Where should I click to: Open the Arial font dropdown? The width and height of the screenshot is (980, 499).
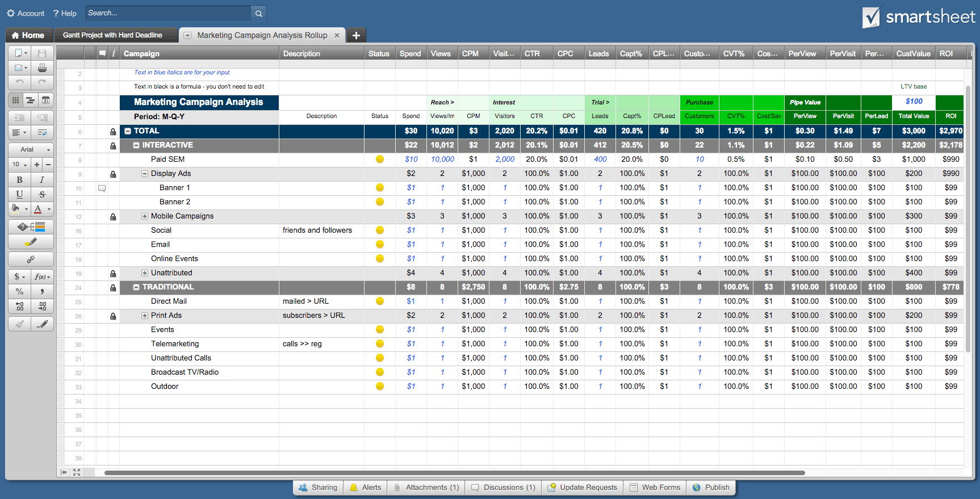31,149
